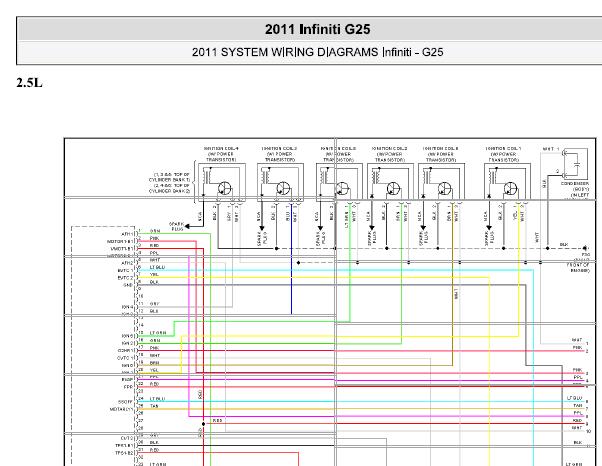Viewport: 602px width, 466px height.
Task: Click the LT BLU label at right connector pin 6
Action: 575,398
